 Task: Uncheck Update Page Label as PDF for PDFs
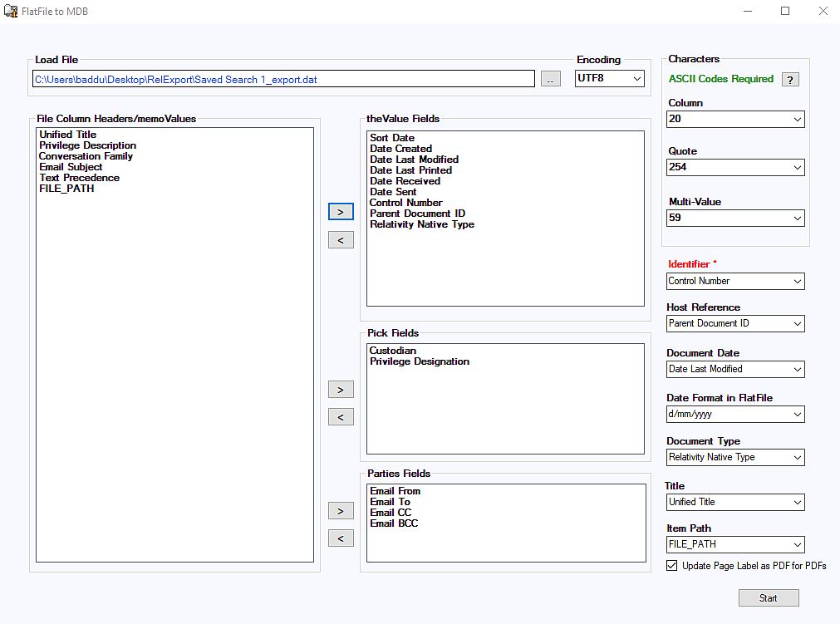671,565
